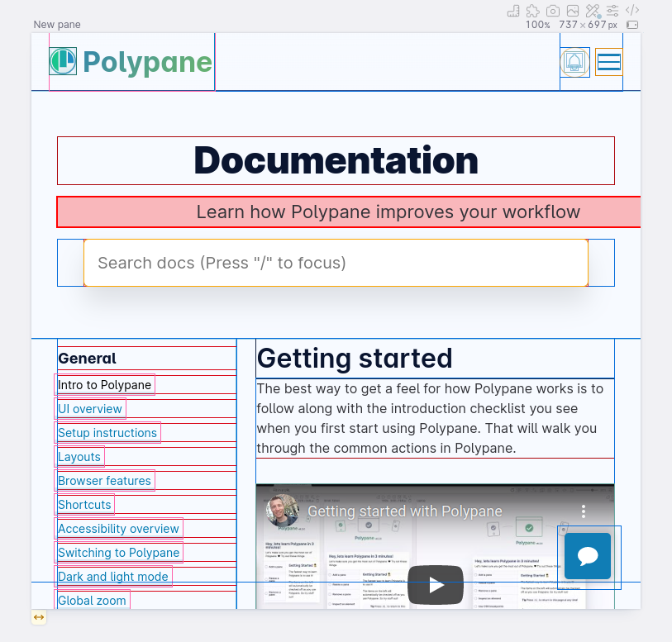This screenshot has height=642, width=672.
Task: Click the Getting started heading
Action: (355, 358)
